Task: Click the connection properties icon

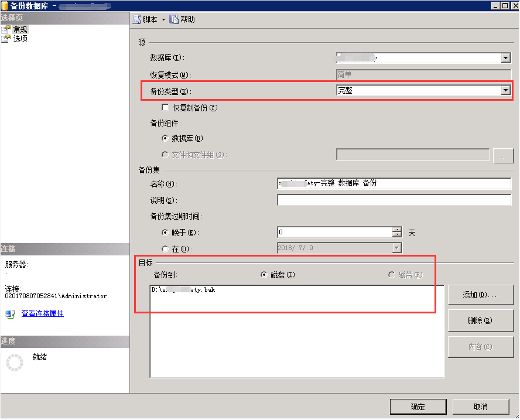Action: pos(10,314)
